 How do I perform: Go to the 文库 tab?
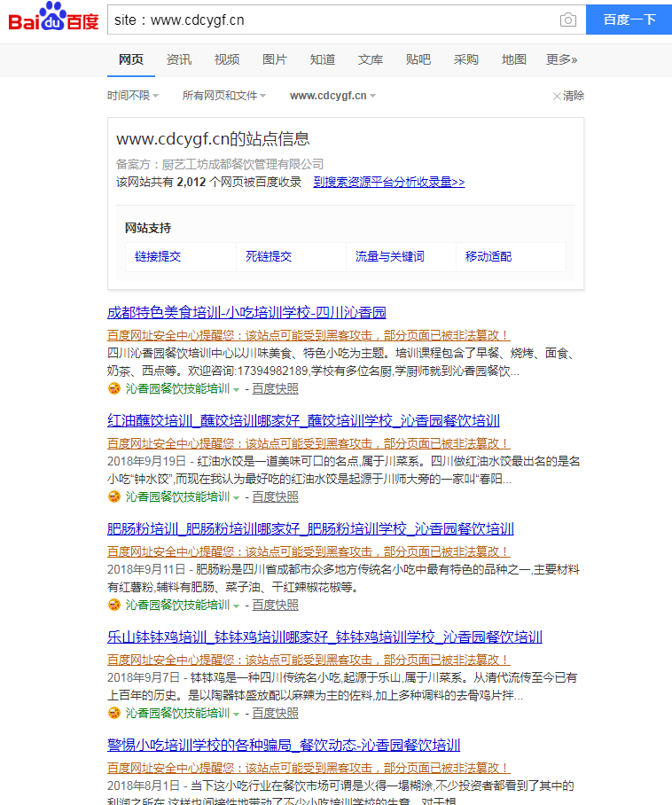click(371, 59)
